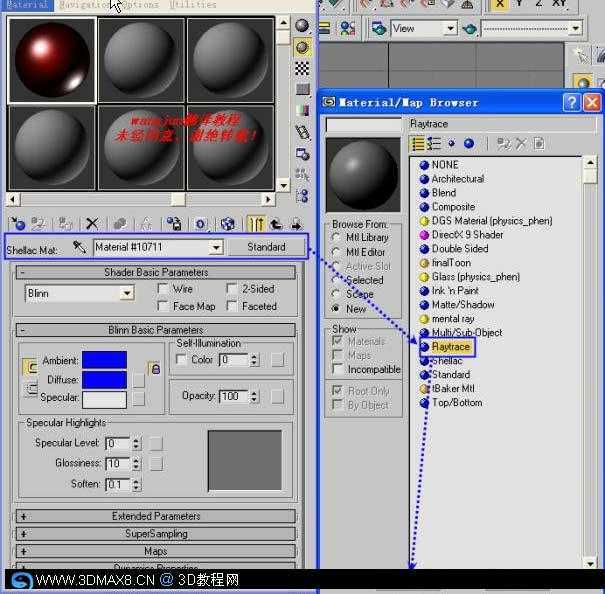This screenshot has height=594, width=605.
Task: Open Material Editor Options icon
Action: click(302, 154)
